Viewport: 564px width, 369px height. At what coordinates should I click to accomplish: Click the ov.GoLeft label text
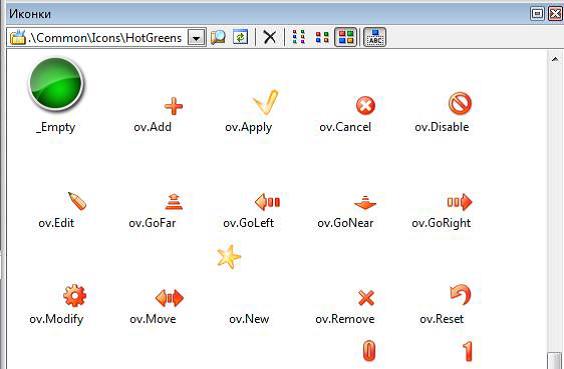coord(249,223)
